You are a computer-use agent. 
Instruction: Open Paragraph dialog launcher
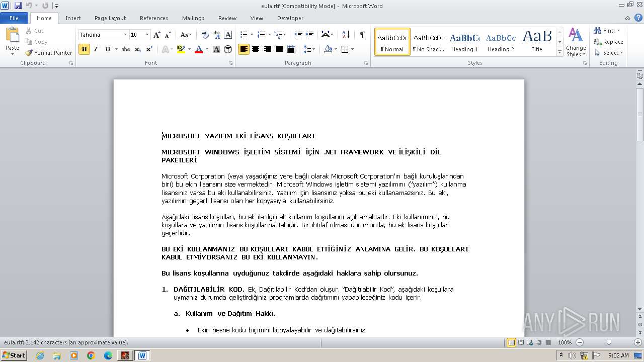pyautogui.click(x=365, y=63)
